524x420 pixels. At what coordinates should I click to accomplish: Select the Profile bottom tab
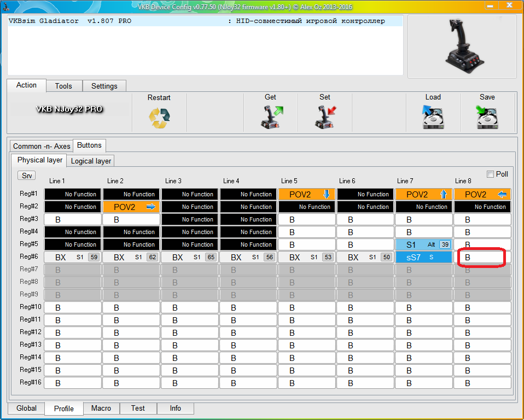pyautogui.click(x=64, y=409)
